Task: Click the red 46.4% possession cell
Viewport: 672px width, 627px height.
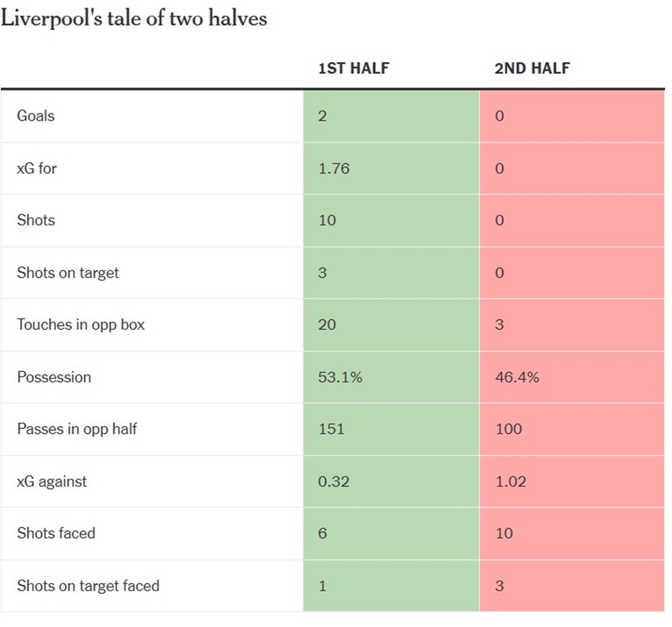Action: [x=517, y=377]
